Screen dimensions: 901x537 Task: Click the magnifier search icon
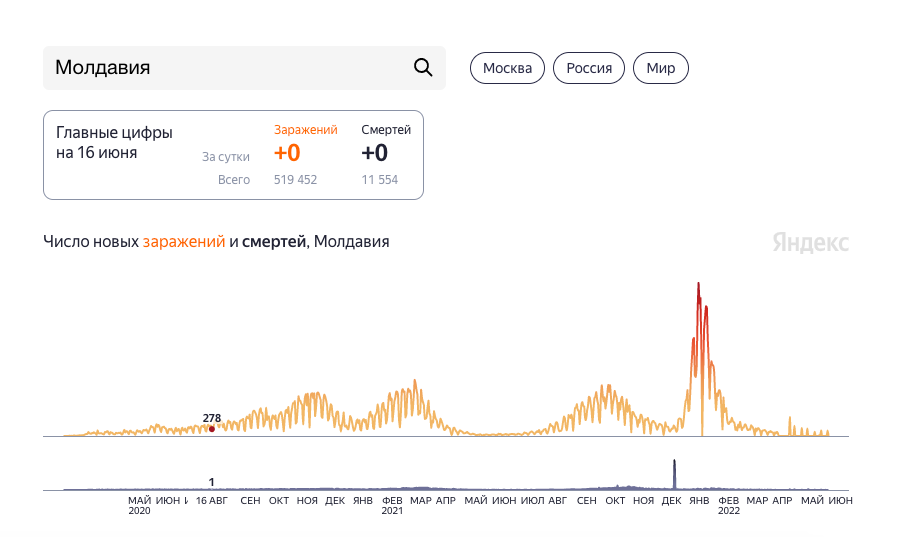pos(423,68)
